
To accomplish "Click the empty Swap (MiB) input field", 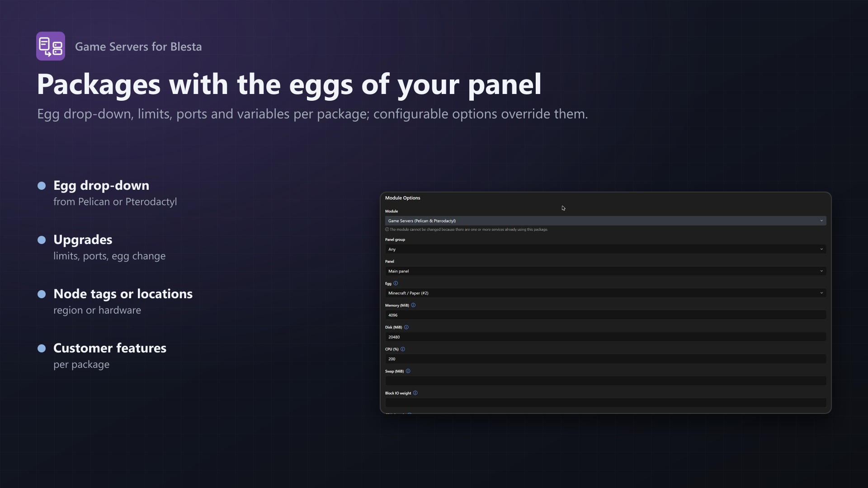I will tap(605, 381).
